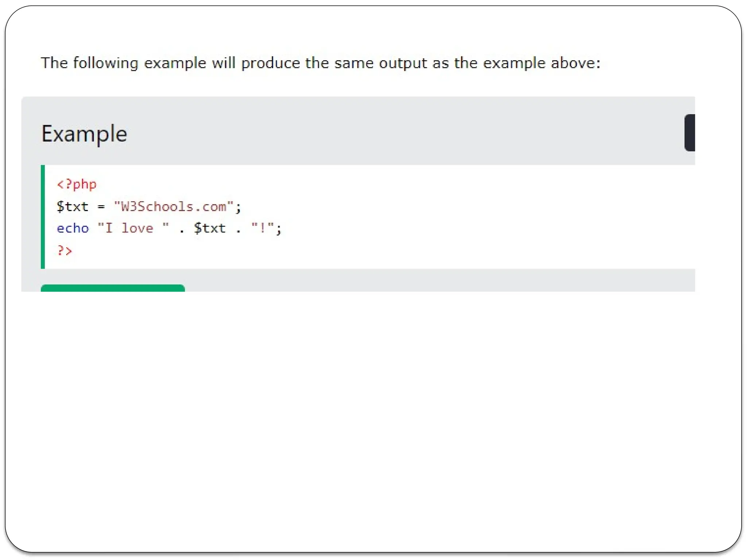Click the word "output" in the intro sentence

pyautogui.click(x=403, y=63)
